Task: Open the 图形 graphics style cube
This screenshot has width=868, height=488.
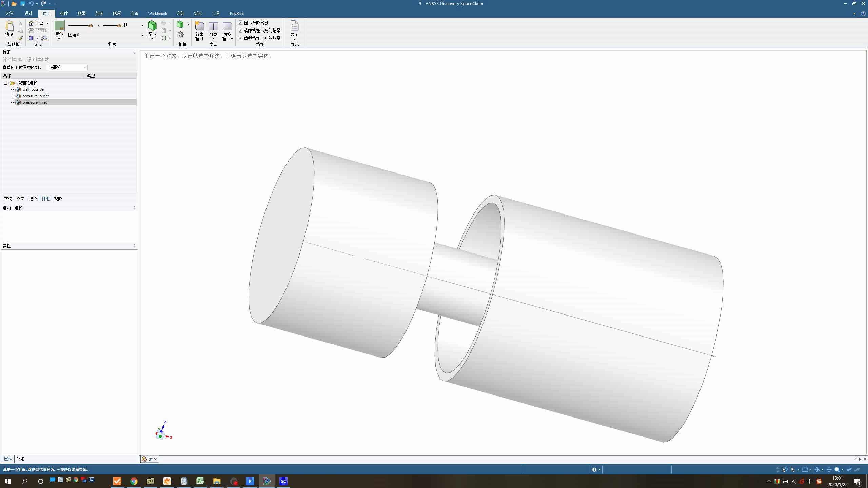Action: click(x=152, y=26)
